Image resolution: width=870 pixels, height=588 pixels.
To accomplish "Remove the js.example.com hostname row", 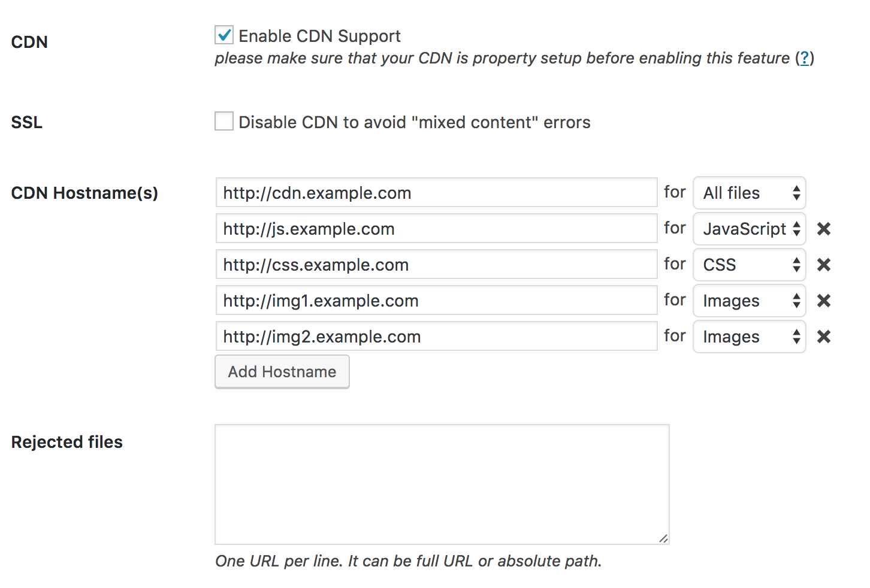I will (x=824, y=229).
